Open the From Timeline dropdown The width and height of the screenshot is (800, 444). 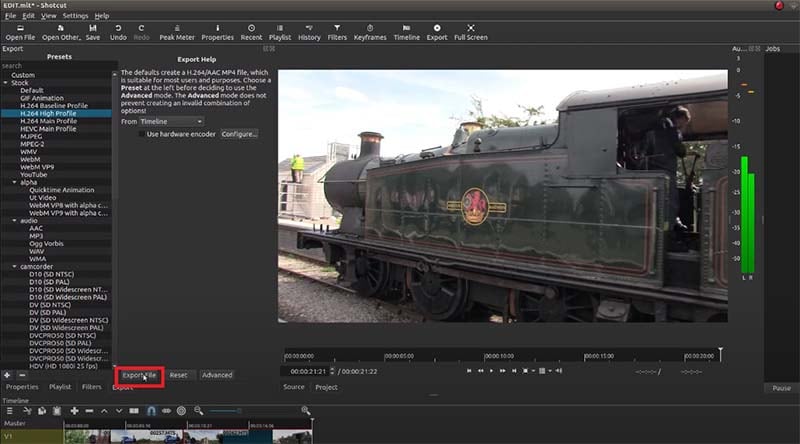(x=171, y=121)
